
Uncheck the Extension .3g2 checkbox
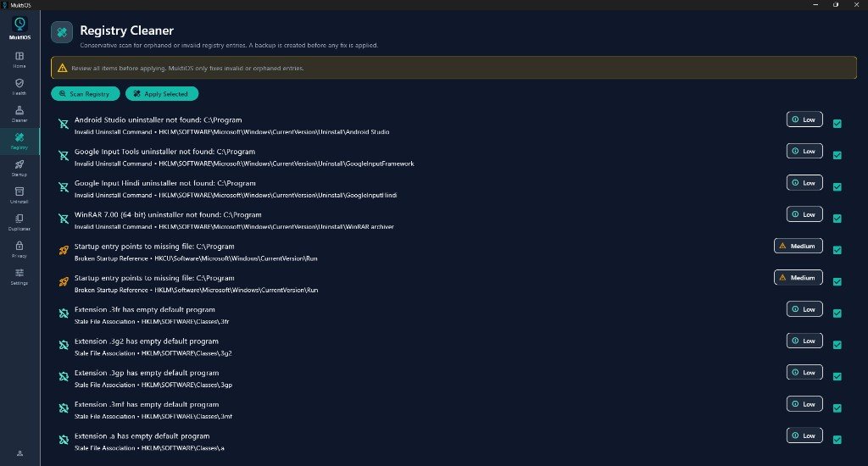point(837,345)
